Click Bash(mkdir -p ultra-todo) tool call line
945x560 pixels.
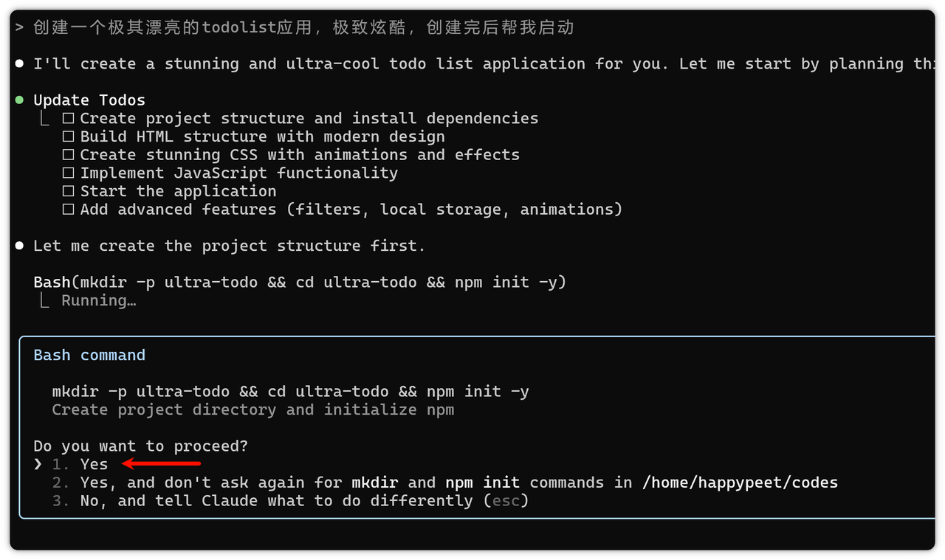coord(299,282)
